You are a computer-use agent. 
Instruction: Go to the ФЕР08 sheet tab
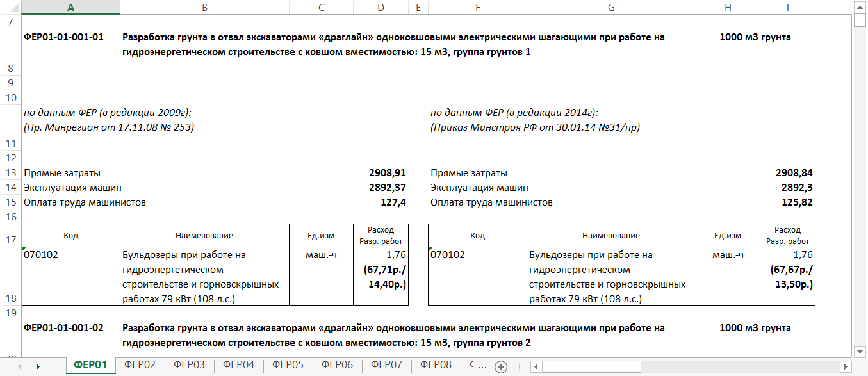(x=436, y=365)
